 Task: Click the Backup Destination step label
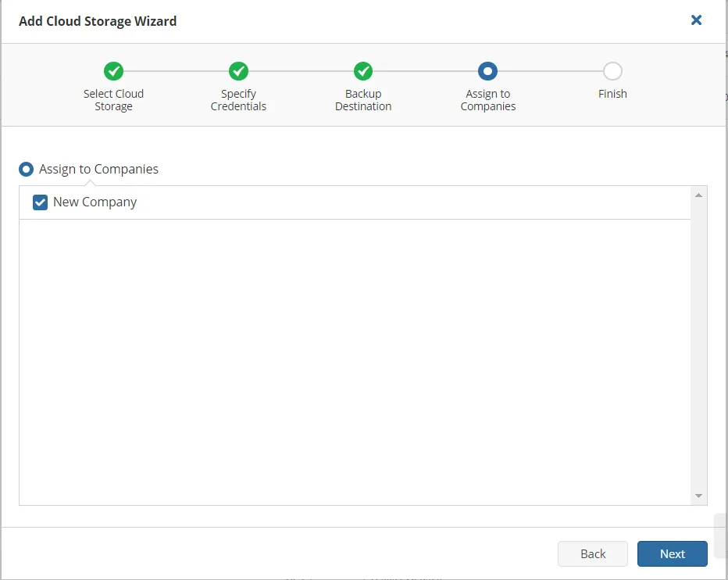(363, 100)
